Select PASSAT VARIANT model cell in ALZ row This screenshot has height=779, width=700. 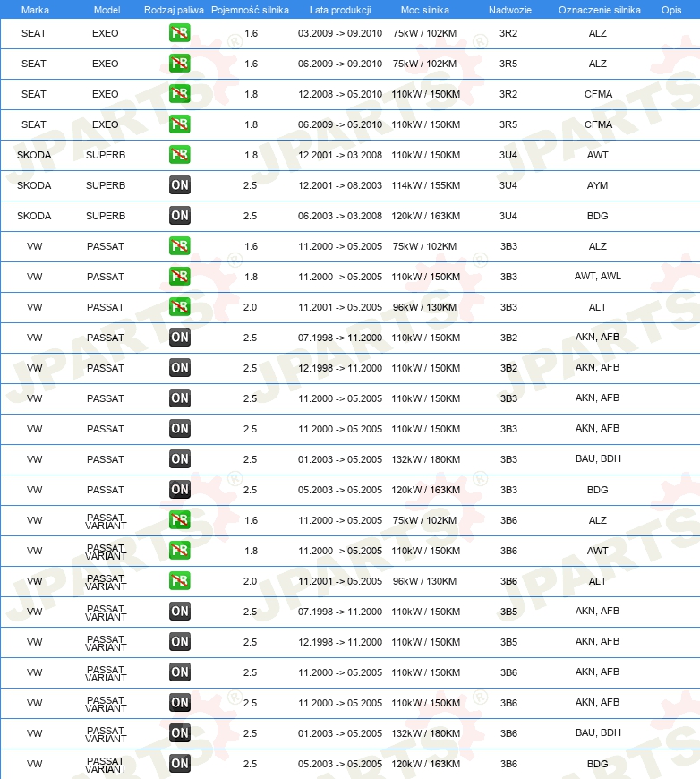[x=106, y=521]
